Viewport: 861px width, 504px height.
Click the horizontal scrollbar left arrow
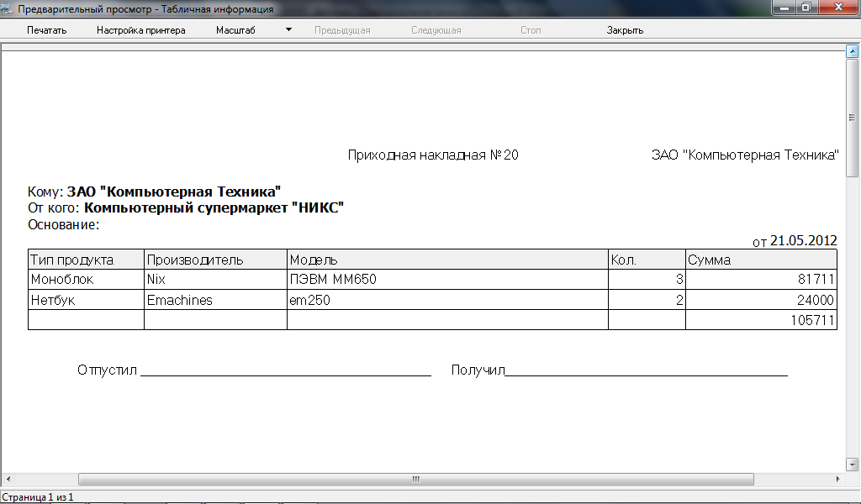pyautogui.click(x=8, y=479)
